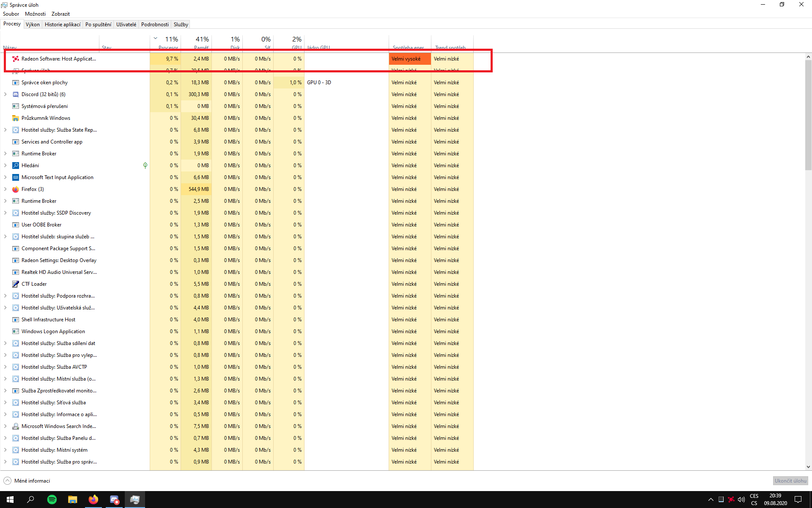Image resolution: width=812 pixels, height=508 pixels.
Task: Switch to the Výkon tab
Action: pos(33,25)
